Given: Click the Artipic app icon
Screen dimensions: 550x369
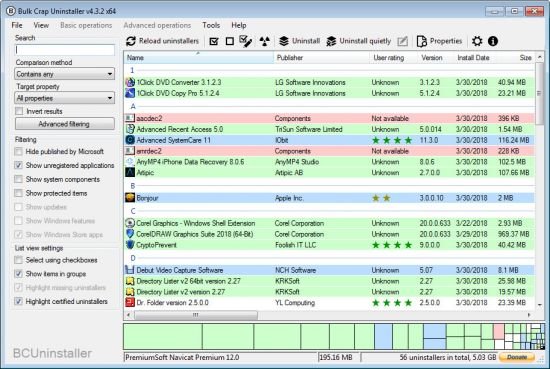Looking at the screenshot, I should (x=130, y=173).
